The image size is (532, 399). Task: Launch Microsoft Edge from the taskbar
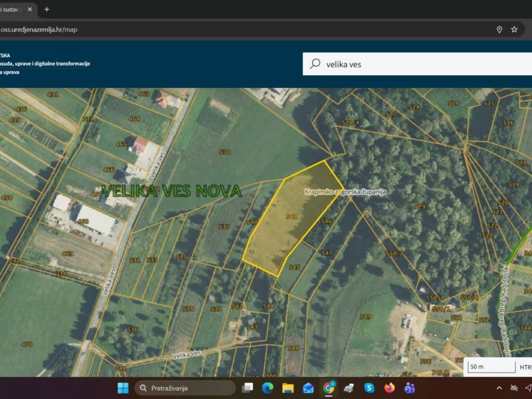268,388
